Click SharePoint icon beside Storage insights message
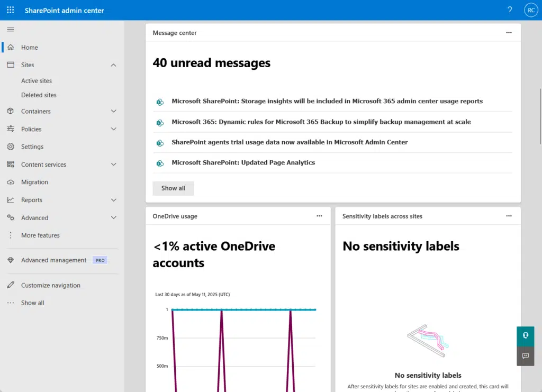 pos(160,102)
